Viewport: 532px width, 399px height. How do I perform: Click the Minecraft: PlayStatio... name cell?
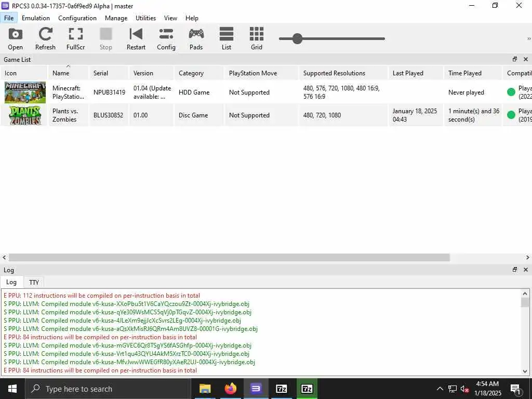pyautogui.click(x=68, y=92)
